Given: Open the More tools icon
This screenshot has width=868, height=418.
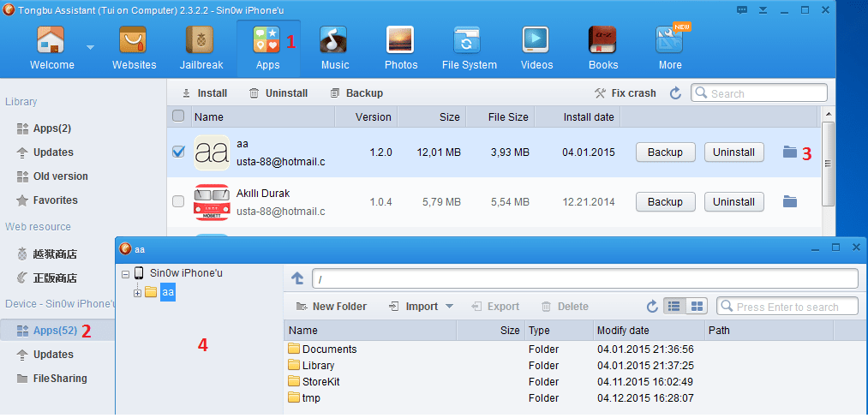Looking at the screenshot, I should click(670, 40).
